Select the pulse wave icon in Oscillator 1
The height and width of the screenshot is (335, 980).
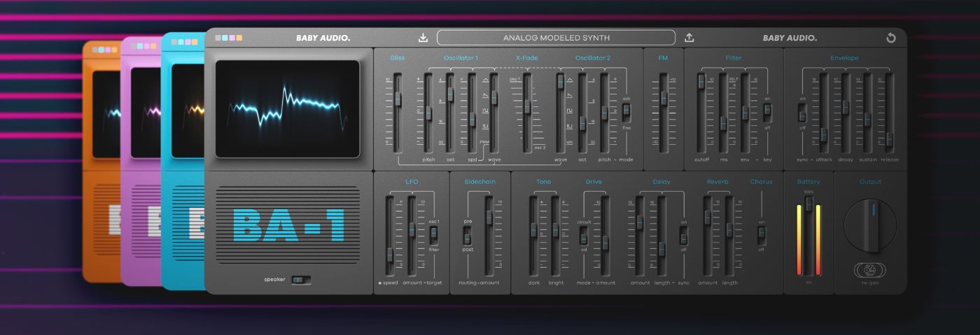(485, 126)
